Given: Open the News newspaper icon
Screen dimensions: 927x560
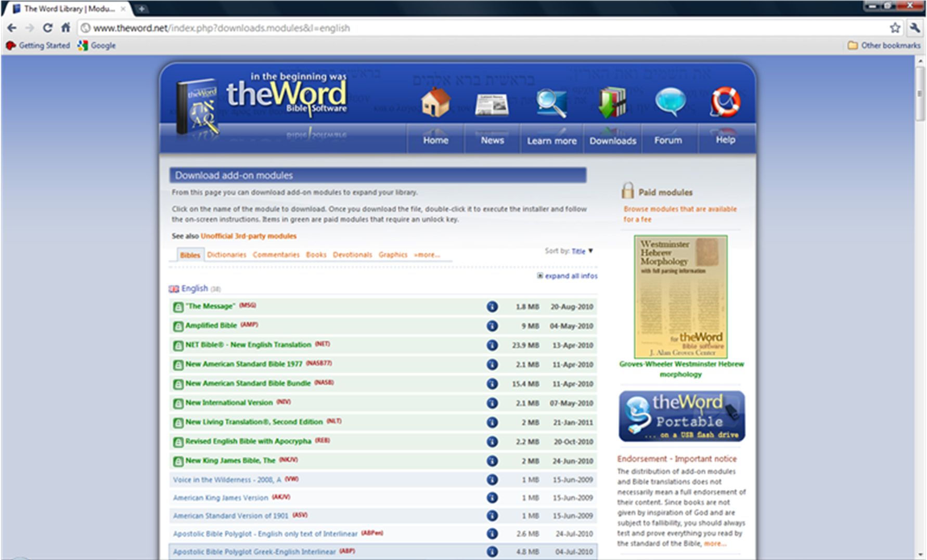Looking at the screenshot, I should [x=492, y=105].
